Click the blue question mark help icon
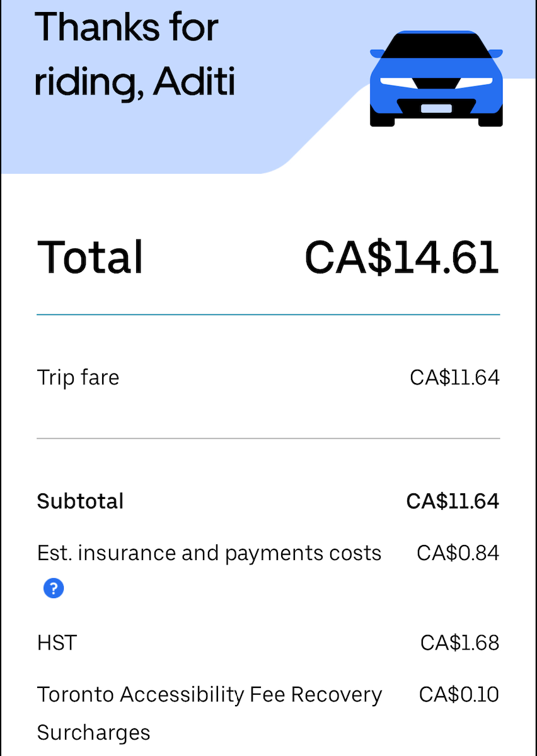Image resolution: width=537 pixels, height=756 pixels. point(54,588)
